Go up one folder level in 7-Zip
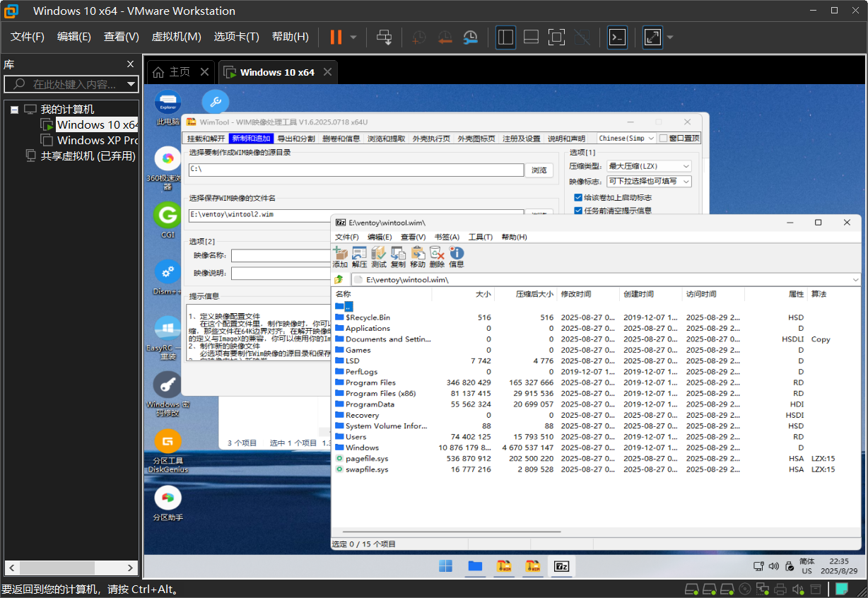This screenshot has height=598, width=868. 339,280
